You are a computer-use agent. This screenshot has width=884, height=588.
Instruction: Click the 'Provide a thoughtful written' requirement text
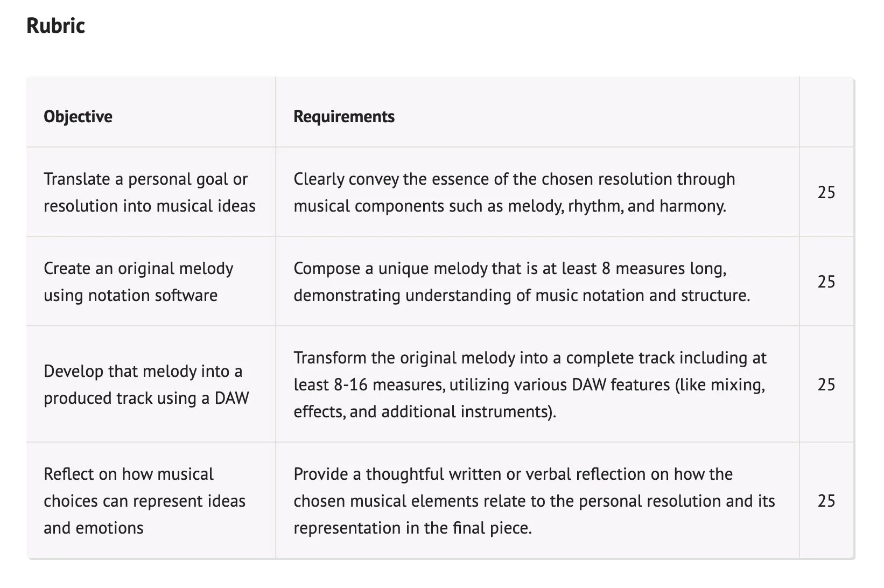[513, 474]
